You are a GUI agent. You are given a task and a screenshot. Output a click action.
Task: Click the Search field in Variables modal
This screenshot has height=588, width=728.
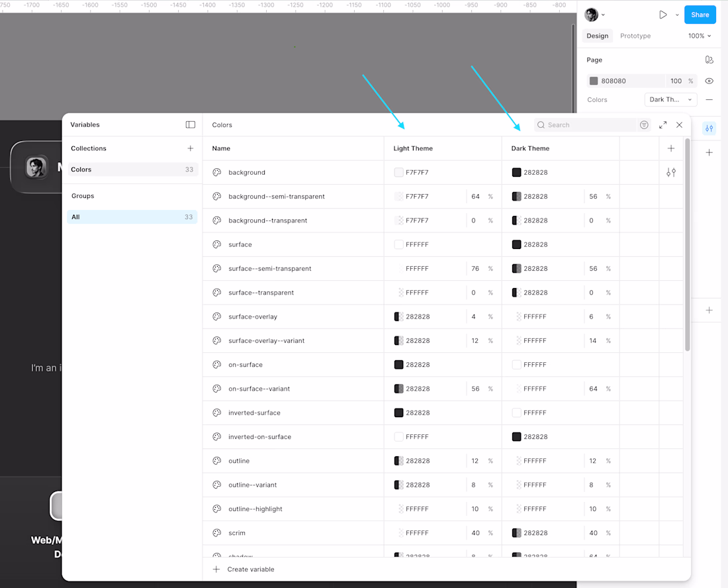point(585,124)
